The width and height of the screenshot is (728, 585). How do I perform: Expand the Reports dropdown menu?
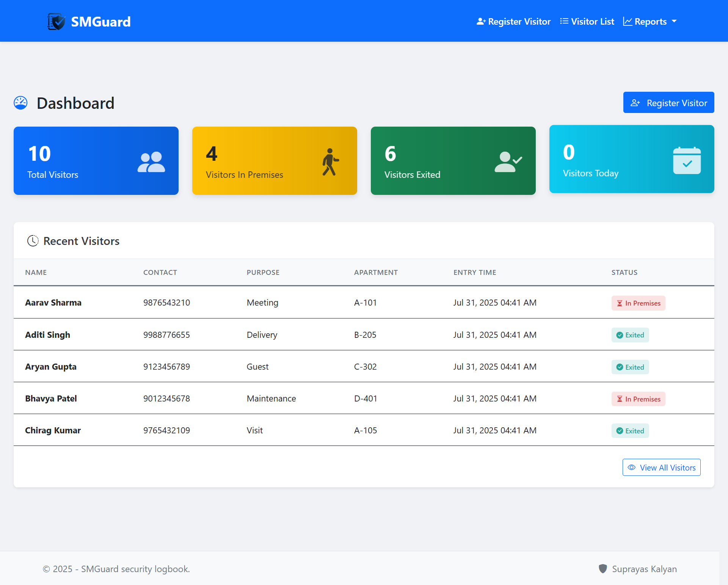[x=650, y=22]
